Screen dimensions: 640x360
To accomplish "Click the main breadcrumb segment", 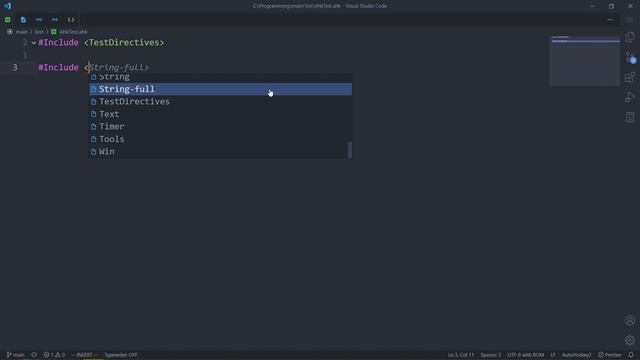I will (x=22, y=32).
